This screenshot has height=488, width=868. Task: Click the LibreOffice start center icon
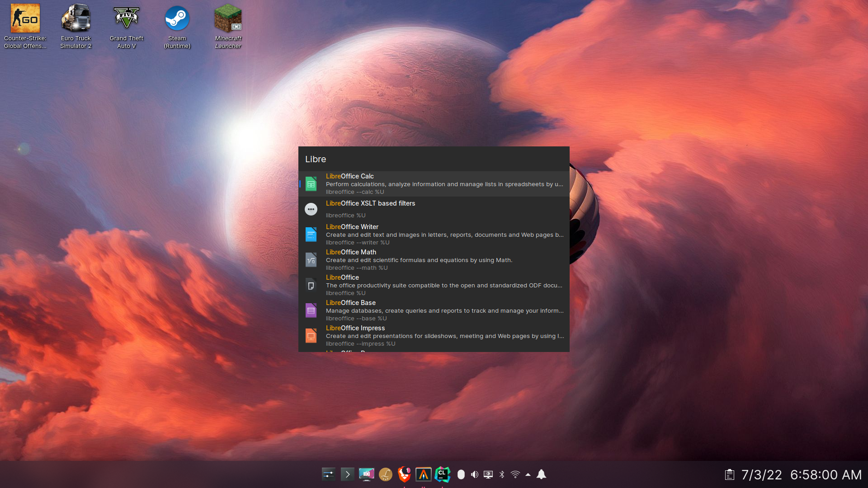tap(311, 285)
